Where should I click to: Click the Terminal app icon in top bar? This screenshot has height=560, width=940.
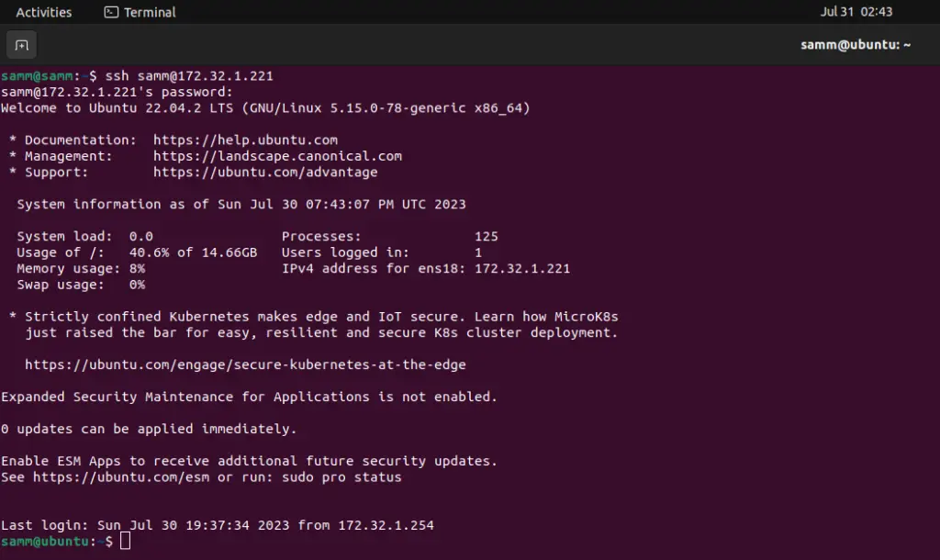tap(111, 12)
